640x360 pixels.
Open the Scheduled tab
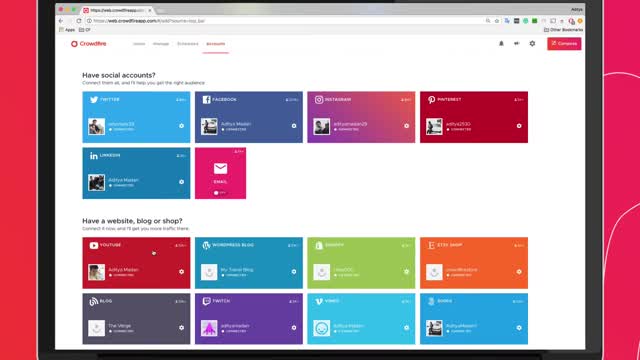coord(188,44)
